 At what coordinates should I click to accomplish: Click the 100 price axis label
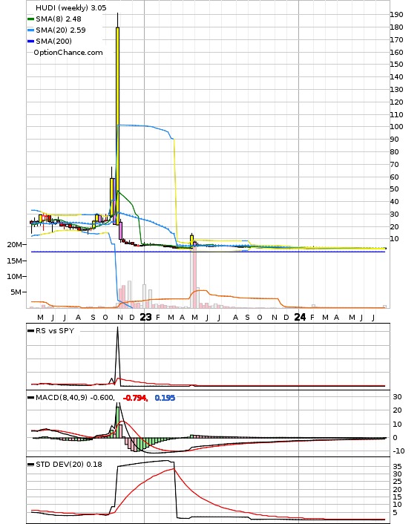tap(396, 127)
